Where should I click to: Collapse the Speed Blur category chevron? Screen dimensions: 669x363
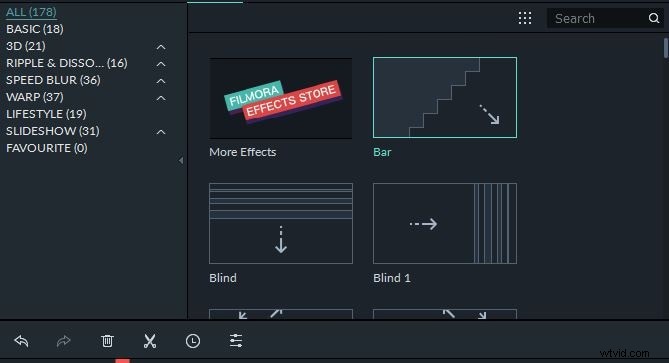click(161, 81)
